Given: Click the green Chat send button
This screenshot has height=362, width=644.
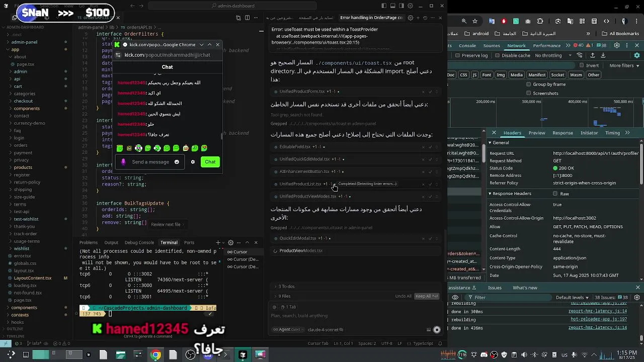Looking at the screenshot, I should (x=210, y=162).
